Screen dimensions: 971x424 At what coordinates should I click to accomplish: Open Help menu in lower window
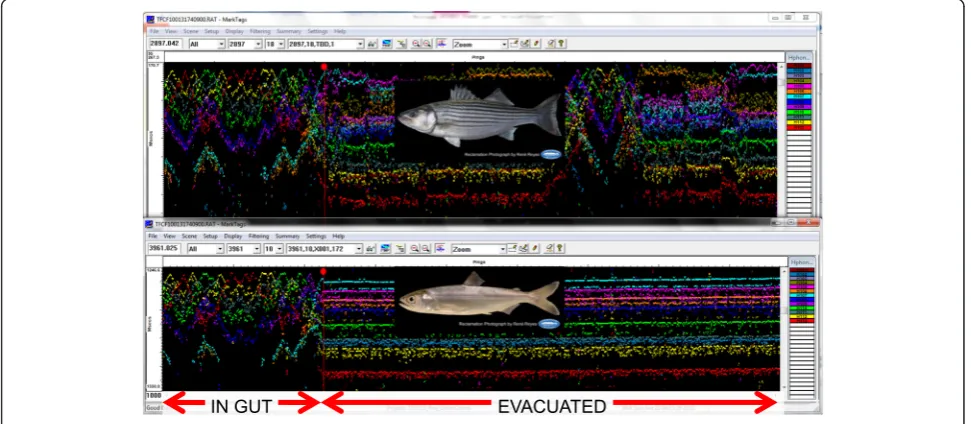(x=338, y=236)
